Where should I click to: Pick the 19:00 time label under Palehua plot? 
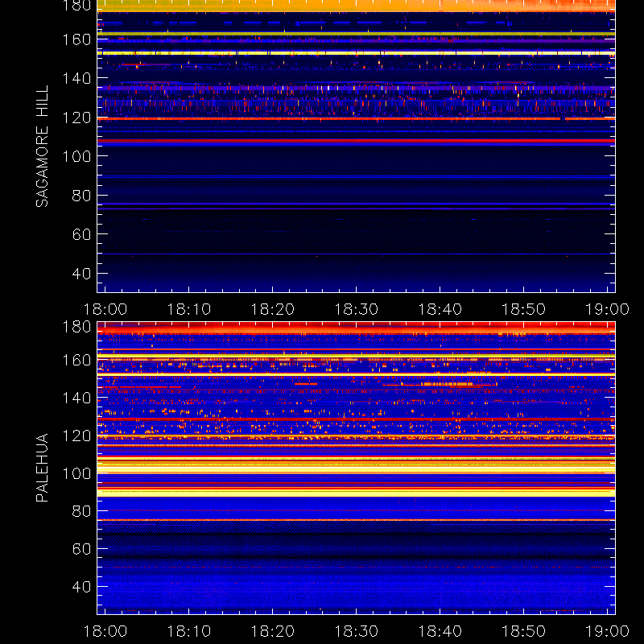[x=607, y=631]
